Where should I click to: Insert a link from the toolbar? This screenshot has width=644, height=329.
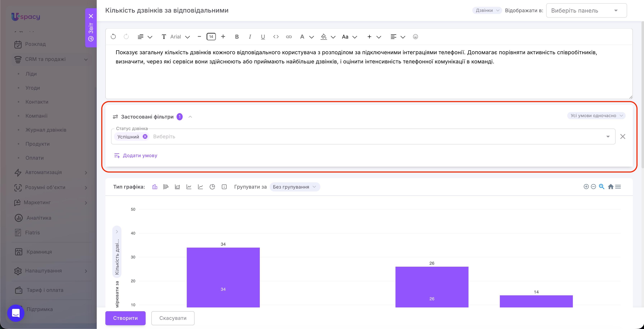pos(289,37)
